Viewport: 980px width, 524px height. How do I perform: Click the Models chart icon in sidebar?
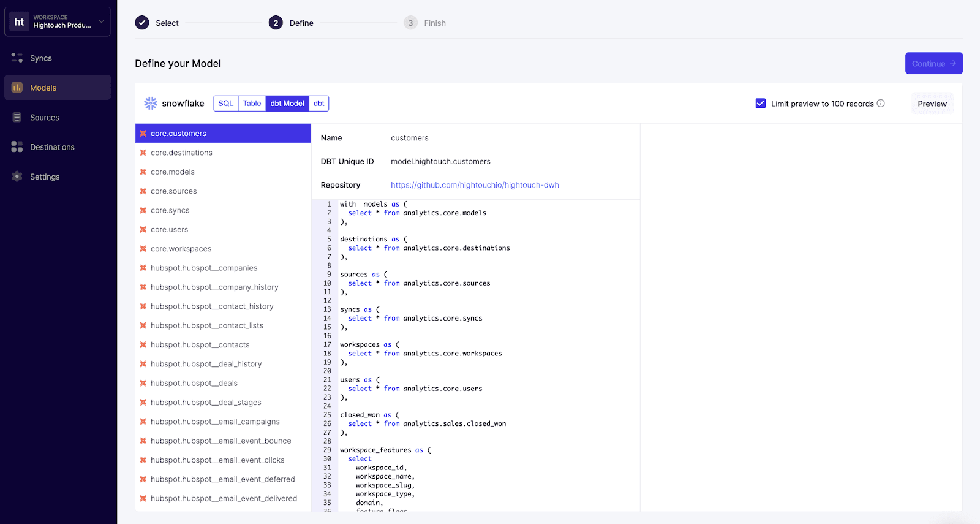[x=17, y=88]
